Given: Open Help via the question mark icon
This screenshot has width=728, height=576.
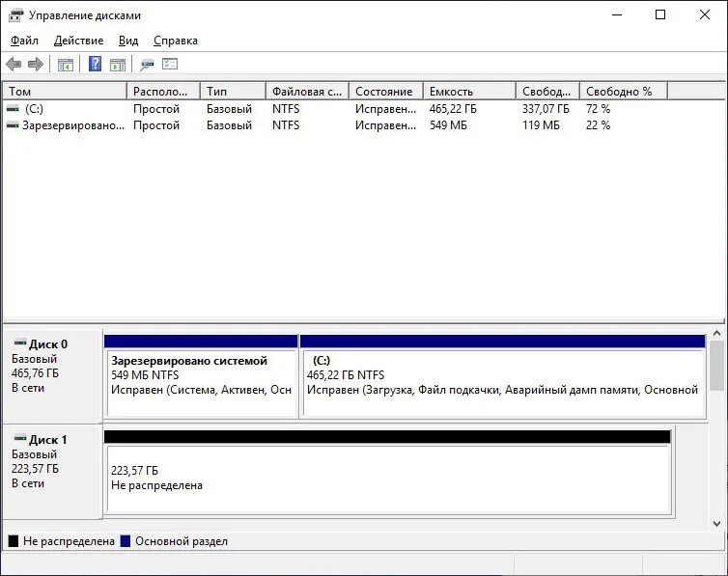Looking at the screenshot, I should [x=95, y=65].
